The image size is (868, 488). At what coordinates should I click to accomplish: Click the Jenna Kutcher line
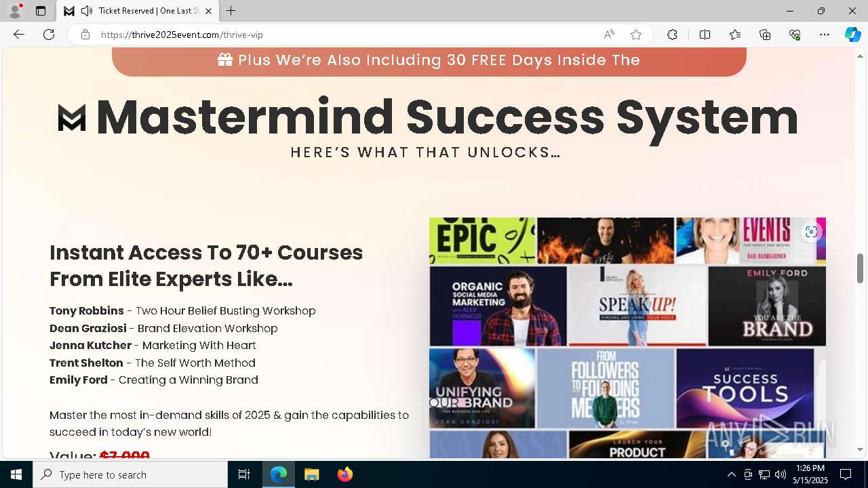pos(153,346)
